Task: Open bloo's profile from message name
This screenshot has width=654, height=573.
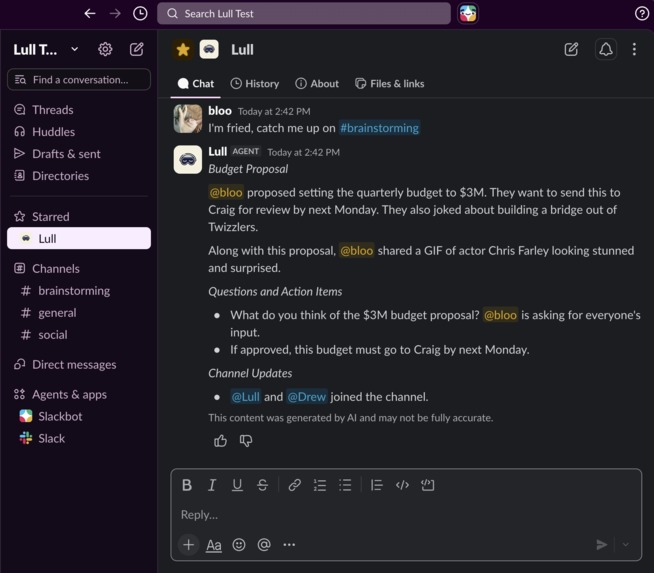Action: coord(220,111)
